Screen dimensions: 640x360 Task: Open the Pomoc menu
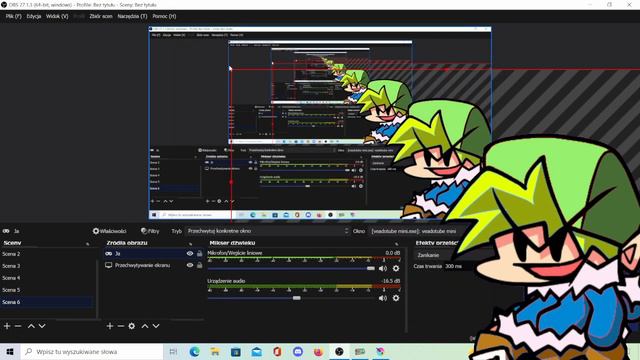(x=164, y=16)
